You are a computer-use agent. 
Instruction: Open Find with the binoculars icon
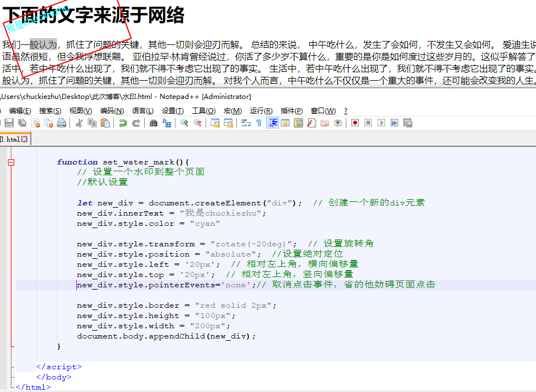[x=153, y=123]
